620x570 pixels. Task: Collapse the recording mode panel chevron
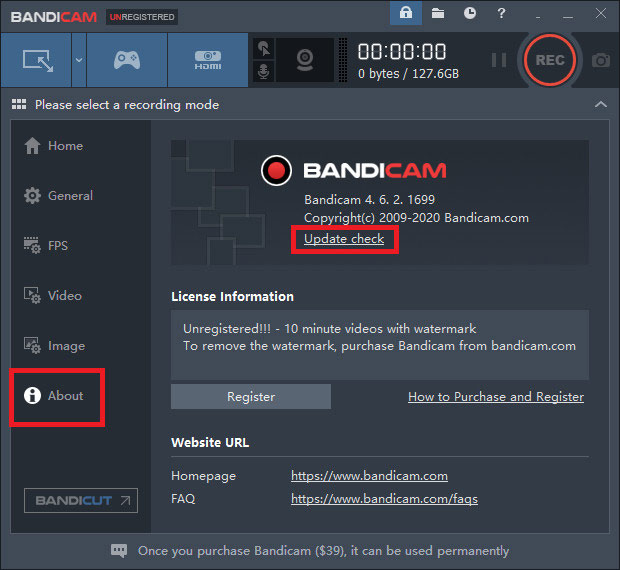(600, 104)
